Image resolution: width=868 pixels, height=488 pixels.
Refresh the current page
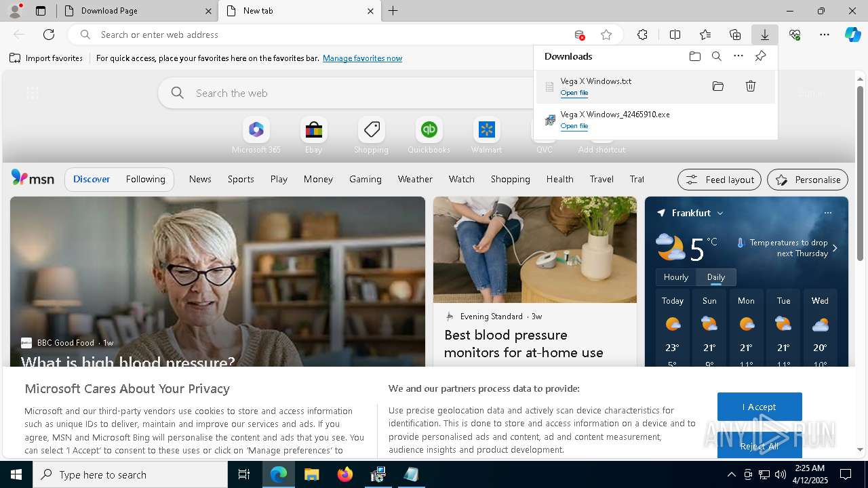[x=49, y=35]
